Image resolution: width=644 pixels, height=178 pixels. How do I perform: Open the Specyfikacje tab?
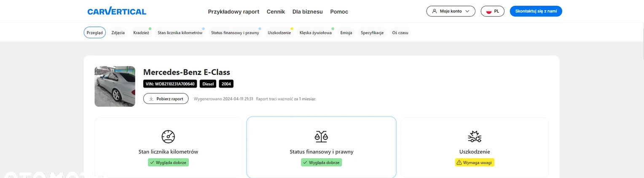click(x=372, y=32)
